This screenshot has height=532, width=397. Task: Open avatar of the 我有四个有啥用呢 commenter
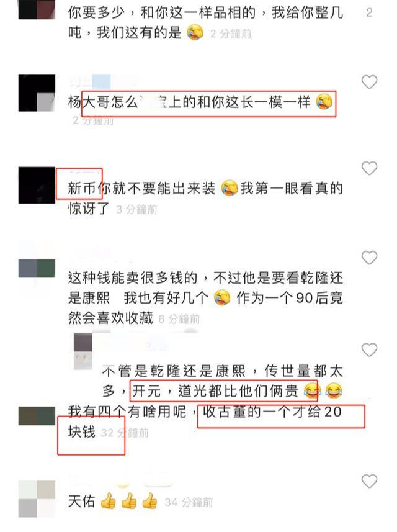click(x=37, y=416)
